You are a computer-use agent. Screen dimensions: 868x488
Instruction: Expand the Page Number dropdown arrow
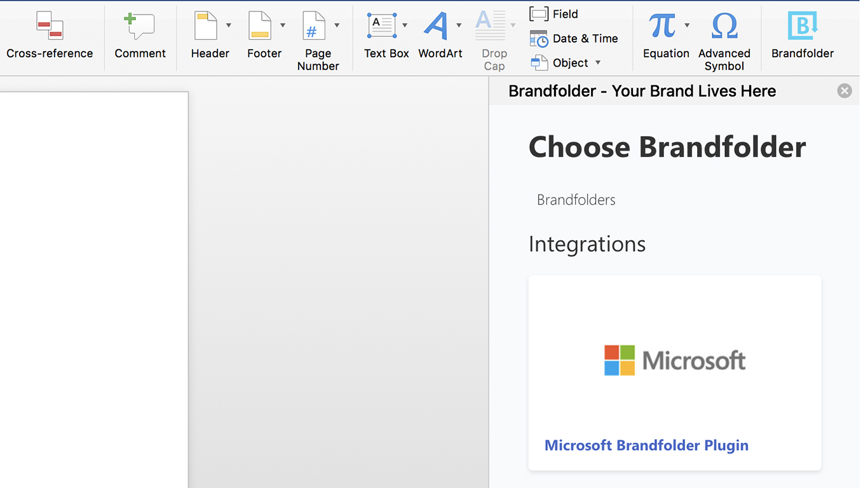click(x=337, y=25)
